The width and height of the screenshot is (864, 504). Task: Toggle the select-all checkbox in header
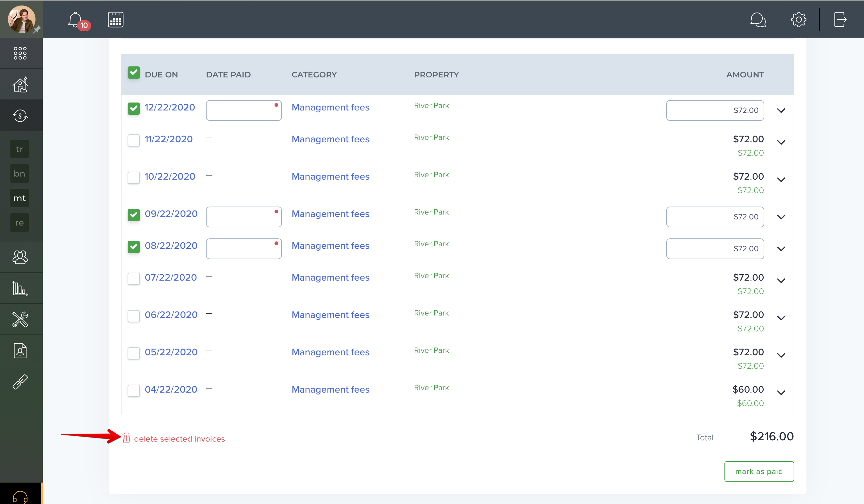click(x=134, y=73)
